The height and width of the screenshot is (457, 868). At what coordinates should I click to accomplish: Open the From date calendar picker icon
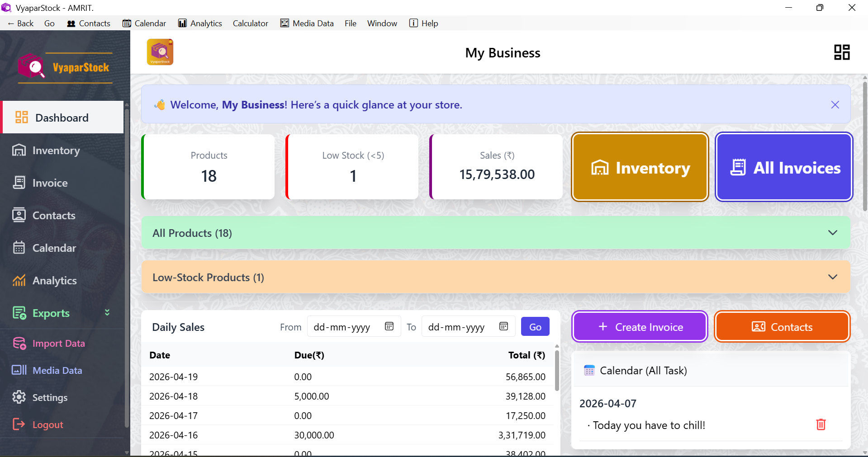[x=389, y=326]
